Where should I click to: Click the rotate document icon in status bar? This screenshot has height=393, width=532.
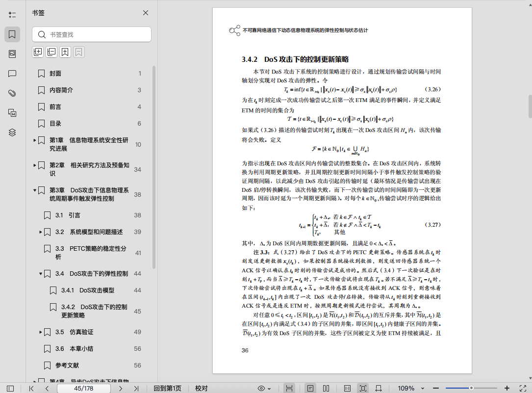tap(379, 388)
